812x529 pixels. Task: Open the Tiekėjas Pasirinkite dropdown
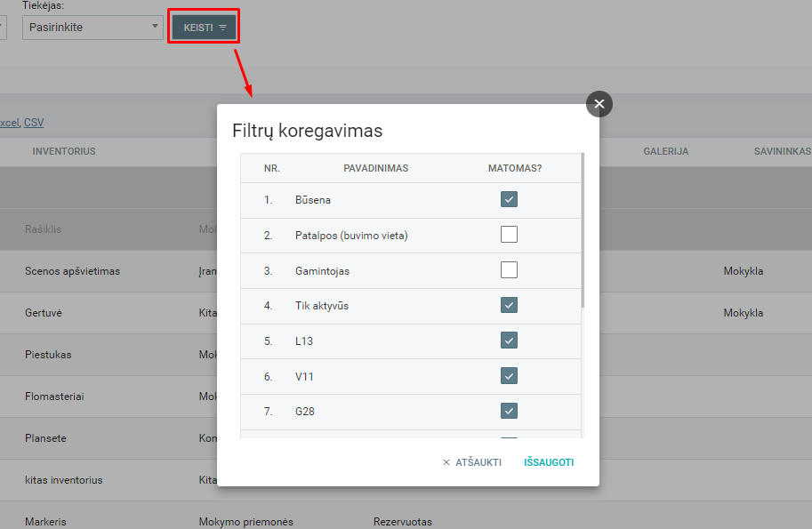tap(92, 28)
